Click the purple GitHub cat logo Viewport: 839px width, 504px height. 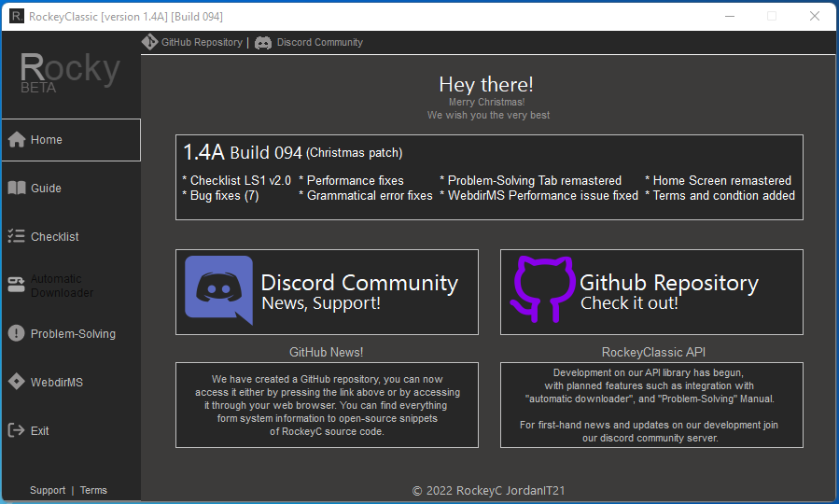point(539,290)
